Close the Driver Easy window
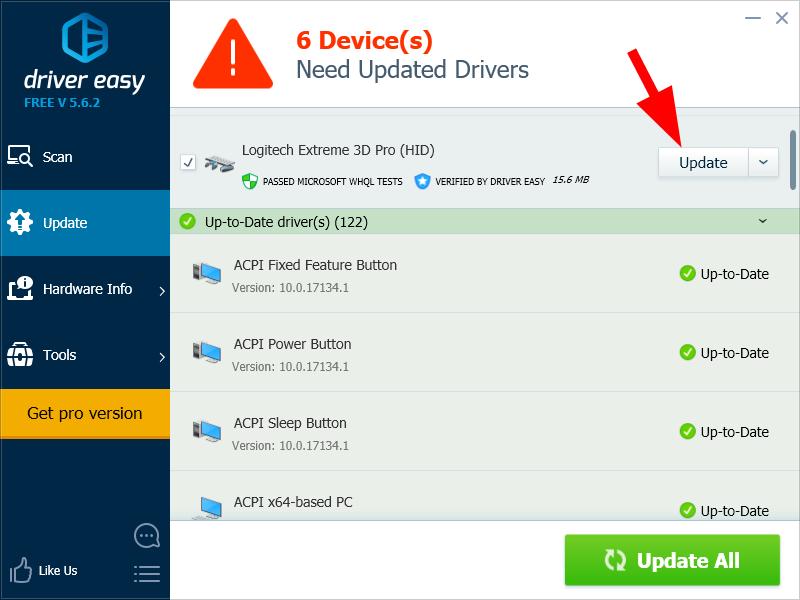Image resolution: width=800 pixels, height=600 pixels. (782, 18)
